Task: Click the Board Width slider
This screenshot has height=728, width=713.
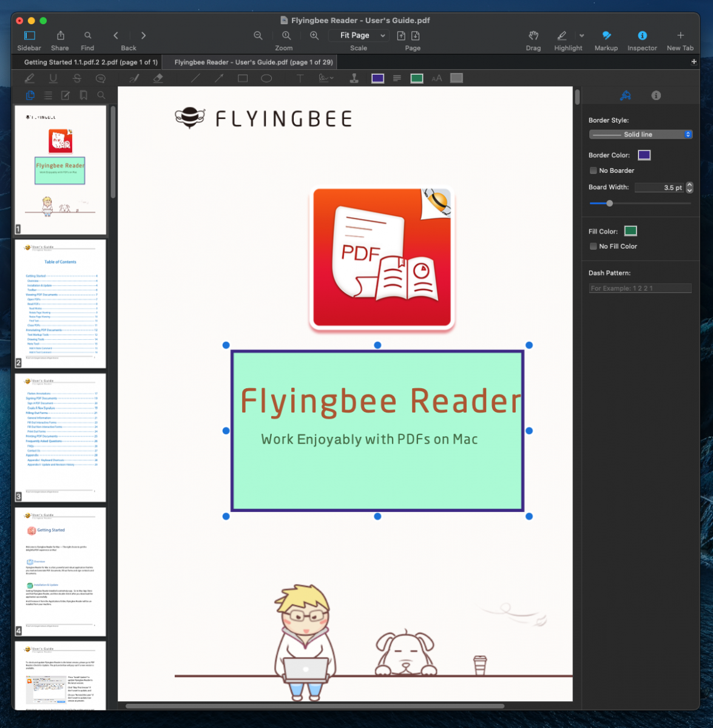Action: click(x=640, y=203)
